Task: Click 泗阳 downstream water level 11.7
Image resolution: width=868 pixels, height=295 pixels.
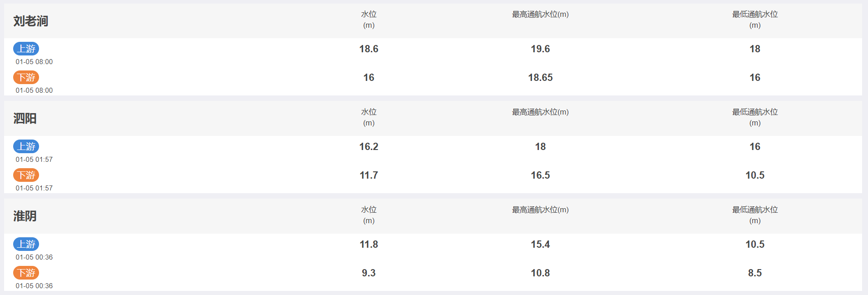Action: (x=369, y=175)
